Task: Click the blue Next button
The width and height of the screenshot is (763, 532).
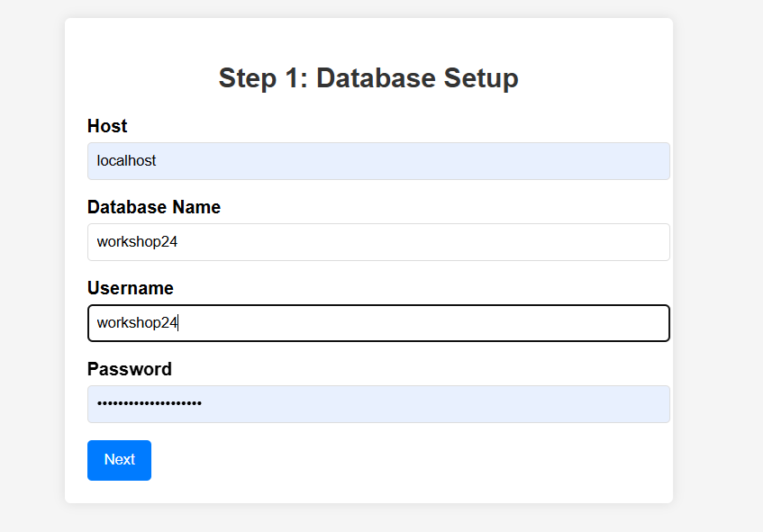Action: [x=119, y=460]
